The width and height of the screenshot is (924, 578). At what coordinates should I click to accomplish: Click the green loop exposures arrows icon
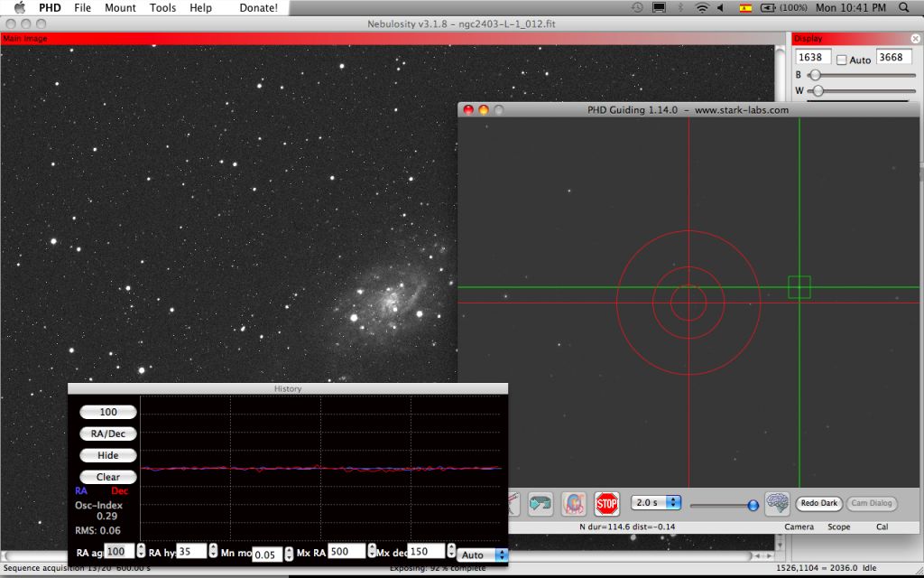(540, 504)
